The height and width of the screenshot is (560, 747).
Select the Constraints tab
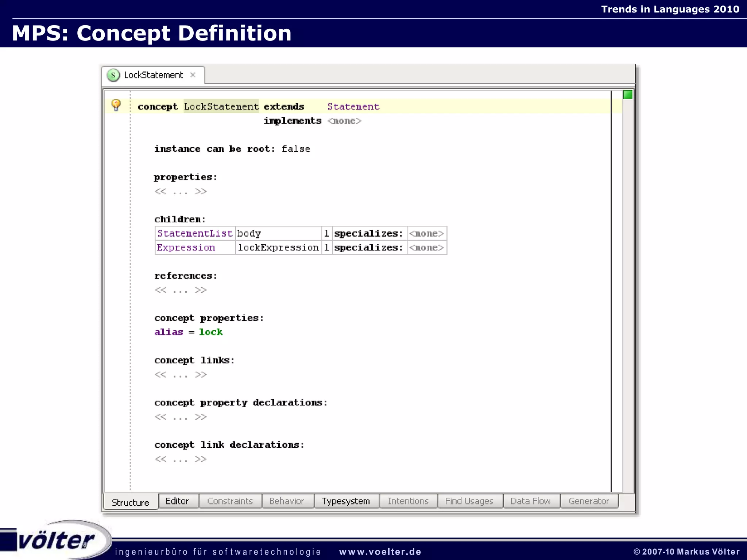[x=230, y=501]
